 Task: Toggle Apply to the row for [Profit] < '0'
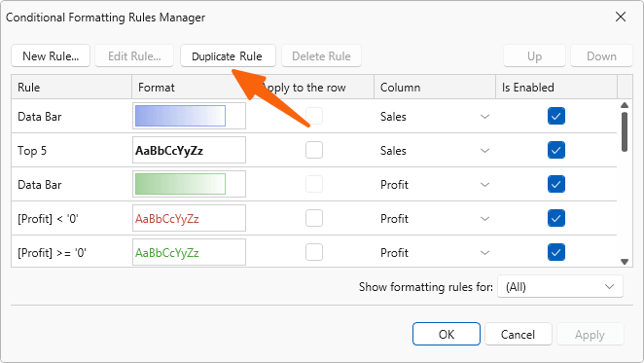pos(314,218)
